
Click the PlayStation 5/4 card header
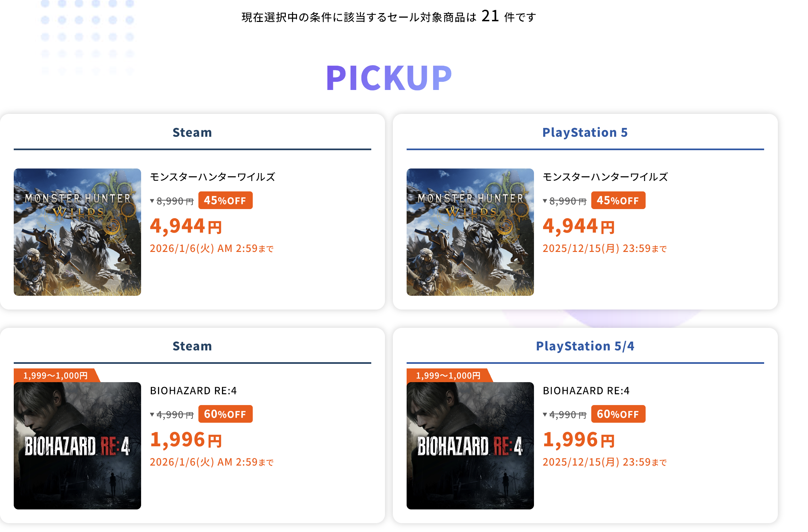tap(585, 346)
